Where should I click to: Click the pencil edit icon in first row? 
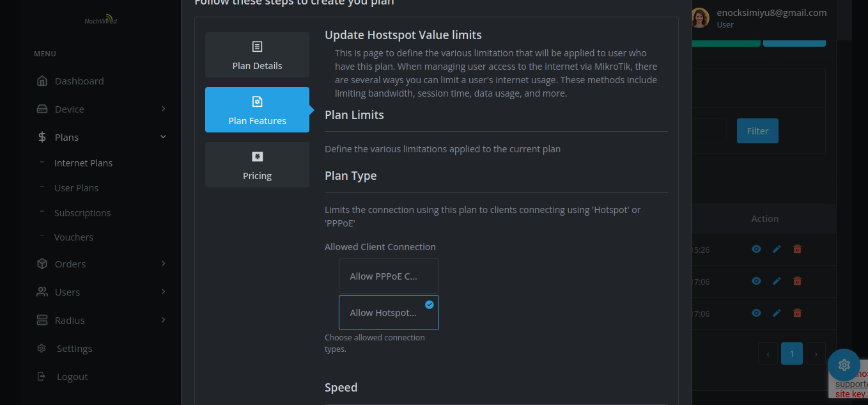[x=777, y=249]
